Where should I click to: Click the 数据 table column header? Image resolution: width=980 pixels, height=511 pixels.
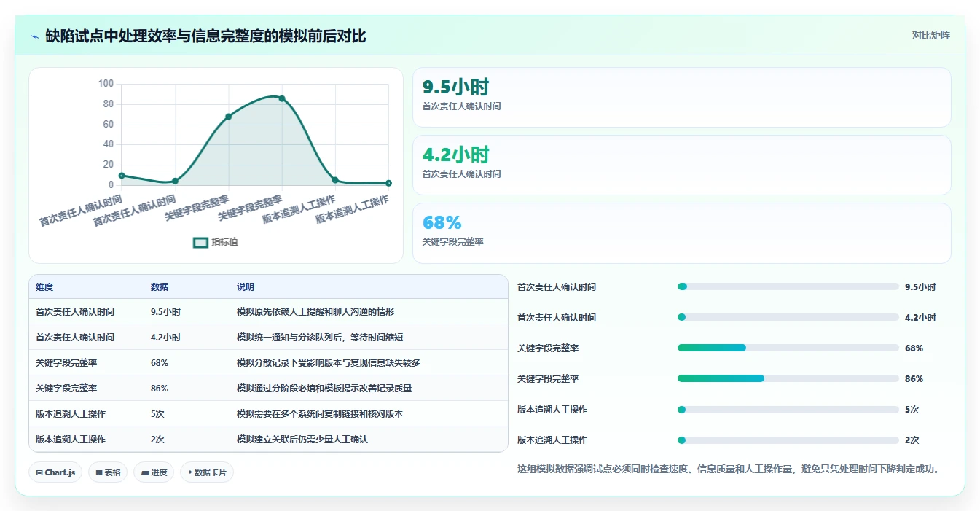(x=160, y=287)
